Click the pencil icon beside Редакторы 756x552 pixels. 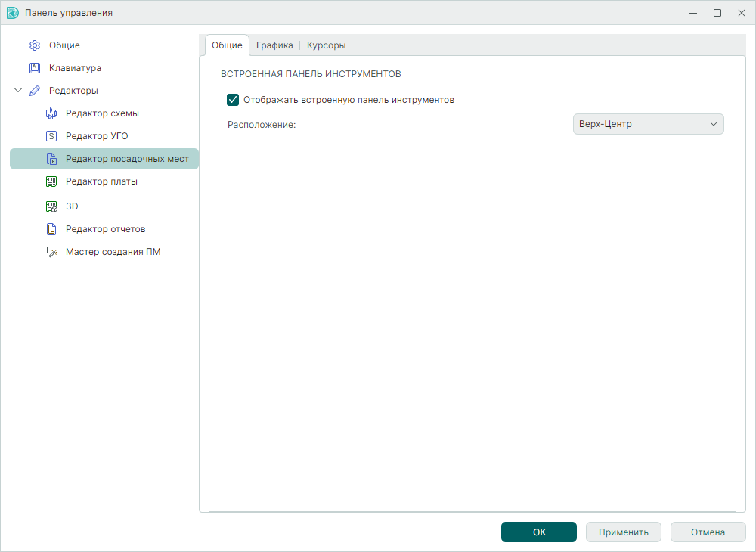pos(35,91)
